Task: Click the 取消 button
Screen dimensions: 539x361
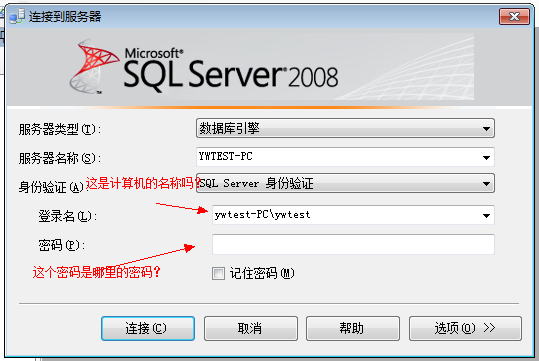Action: (251, 328)
